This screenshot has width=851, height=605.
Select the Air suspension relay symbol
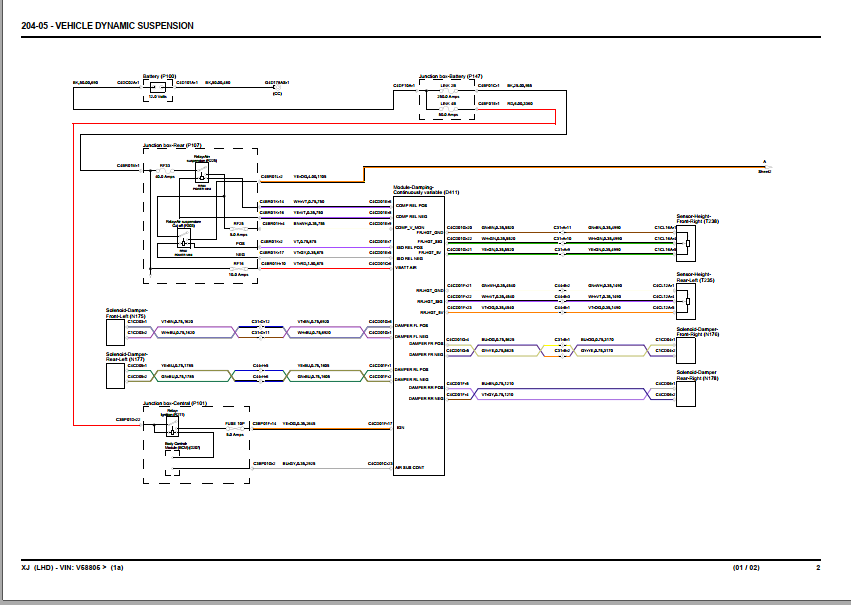click(x=202, y=173)
